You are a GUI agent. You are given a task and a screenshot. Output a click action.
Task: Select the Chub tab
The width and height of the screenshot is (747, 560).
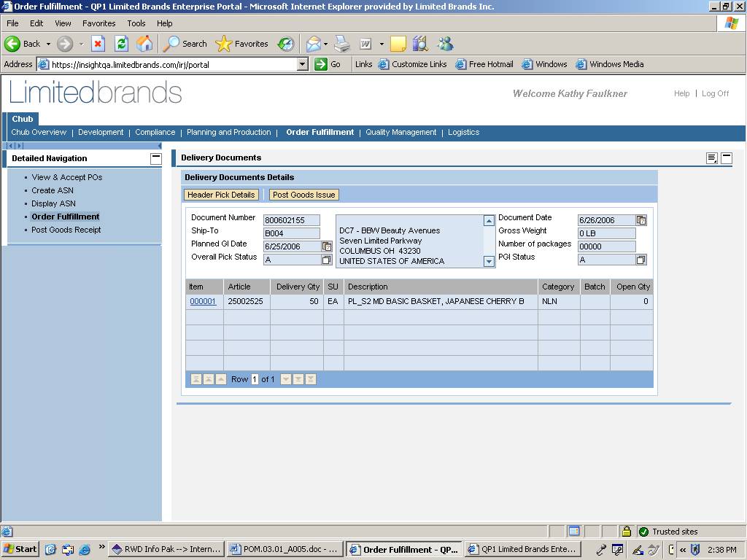[x=23, y=119]
